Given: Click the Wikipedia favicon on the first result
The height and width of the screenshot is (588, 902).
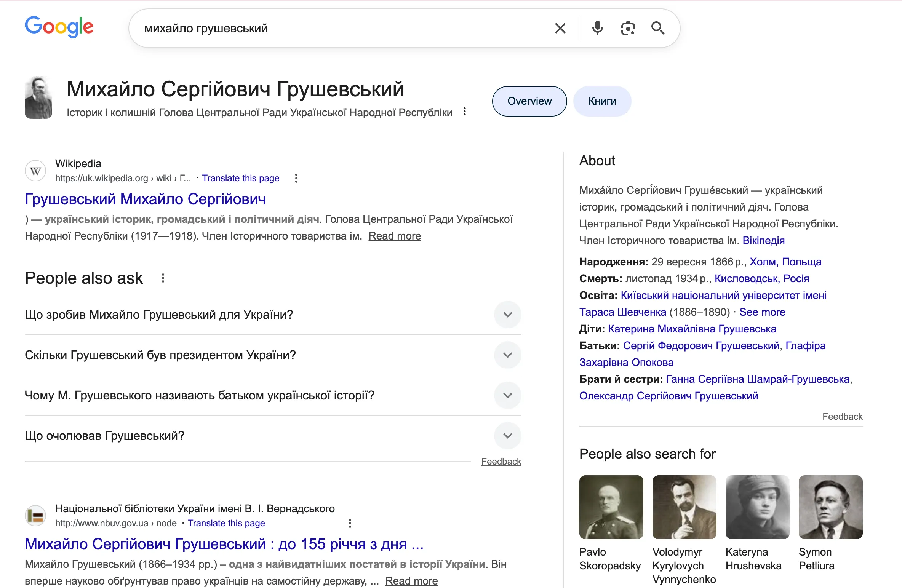Looking at the screenshot, I should 35,170.
